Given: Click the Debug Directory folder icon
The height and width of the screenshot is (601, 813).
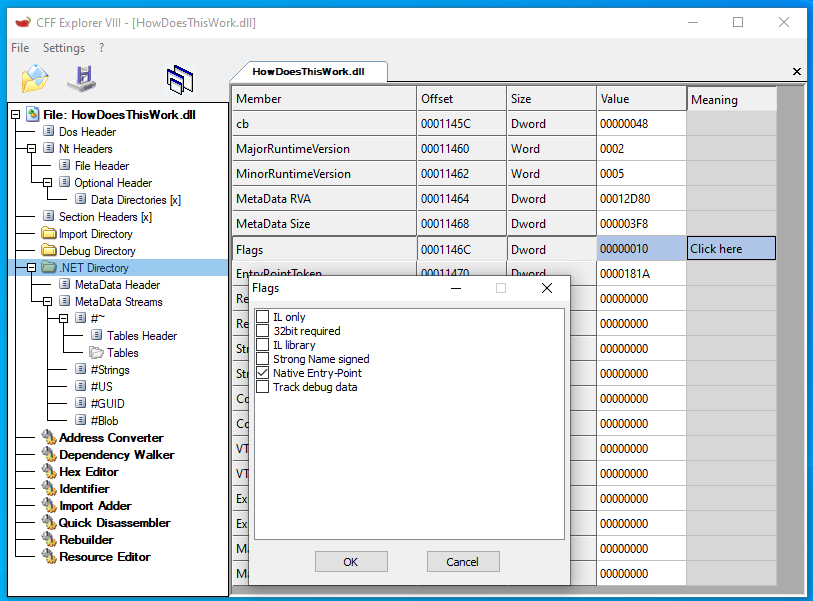Looking at the screenshot, I should 49,250.
